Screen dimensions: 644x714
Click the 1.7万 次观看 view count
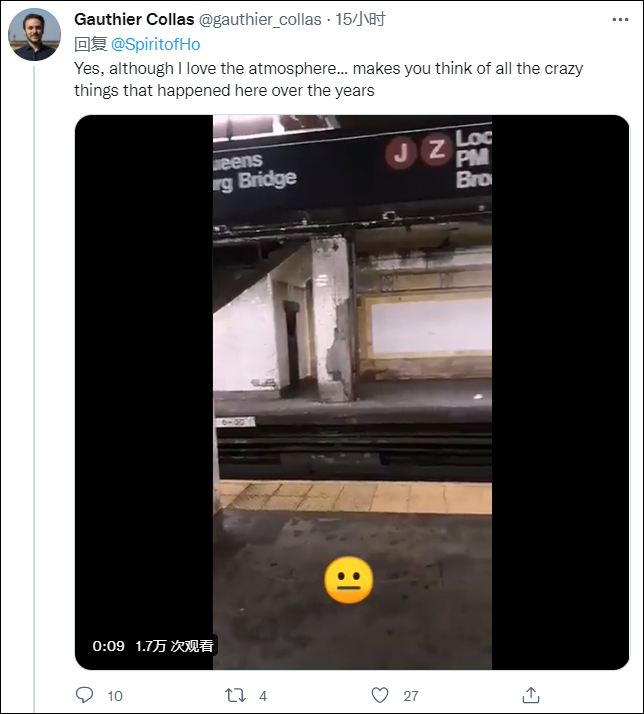coord(175,646)
